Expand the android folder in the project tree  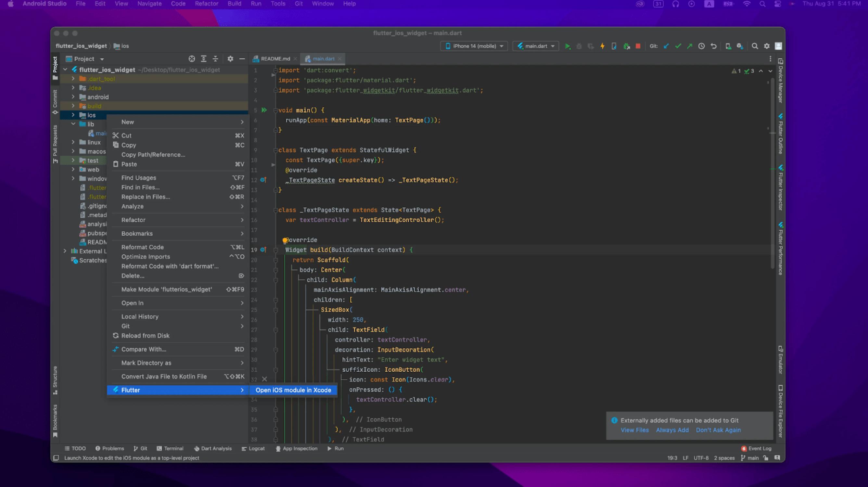click(x=73, y=97)
